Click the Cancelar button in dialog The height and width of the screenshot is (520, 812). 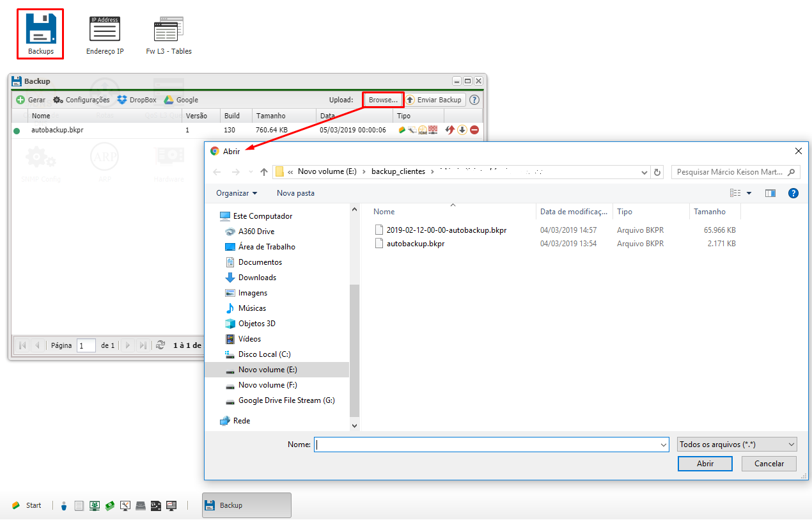tap(769, 464)
